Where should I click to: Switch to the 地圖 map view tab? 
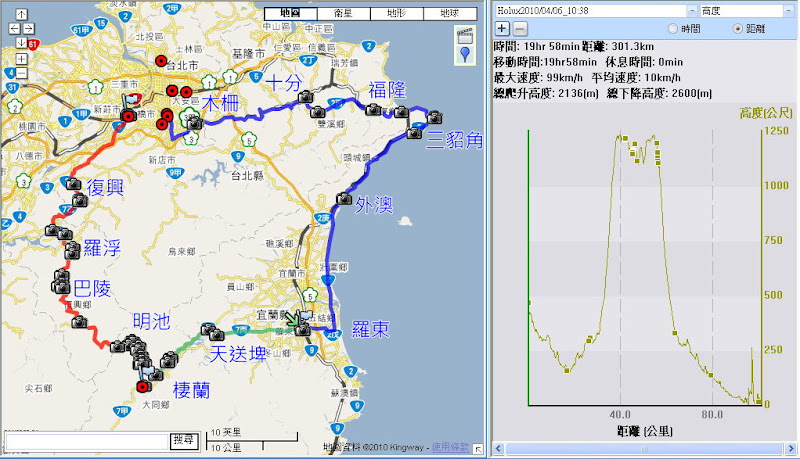pos(290,13)
